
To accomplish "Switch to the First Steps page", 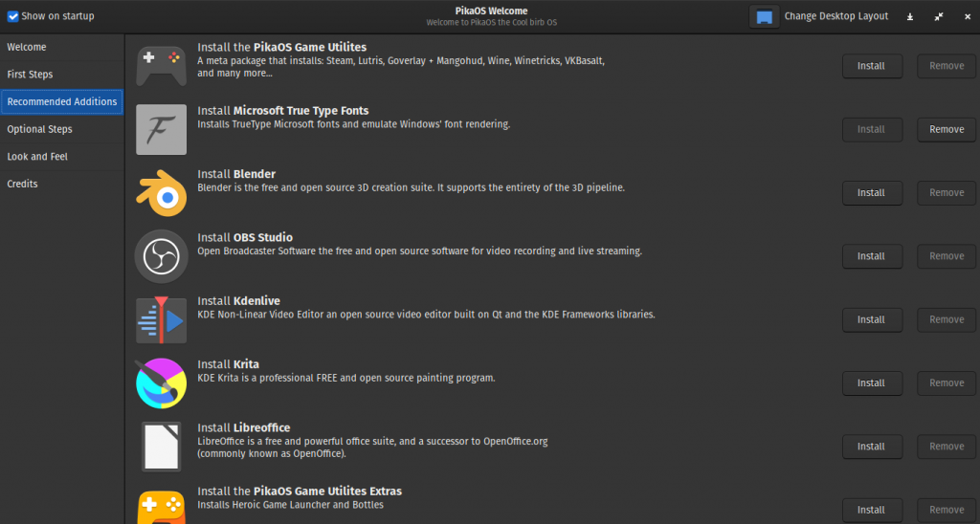I will pos(31,75).
